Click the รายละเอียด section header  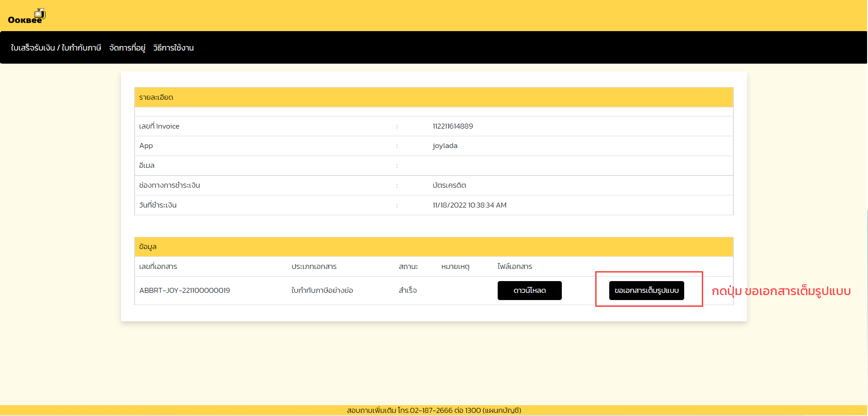point(156,97)
